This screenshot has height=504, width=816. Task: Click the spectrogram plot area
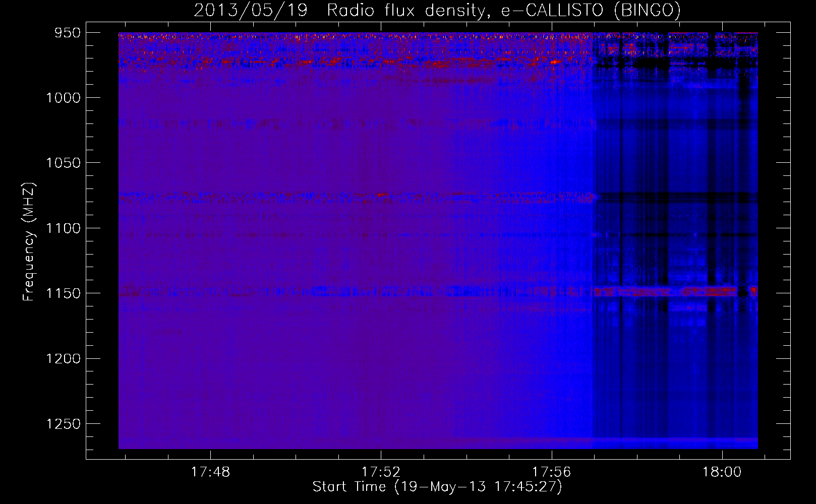[438, 241]
